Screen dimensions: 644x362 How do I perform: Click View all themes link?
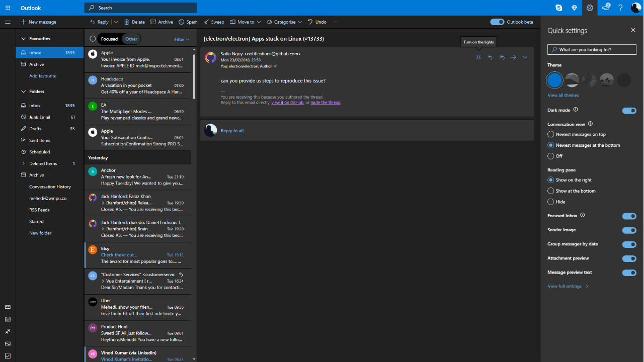563,96
